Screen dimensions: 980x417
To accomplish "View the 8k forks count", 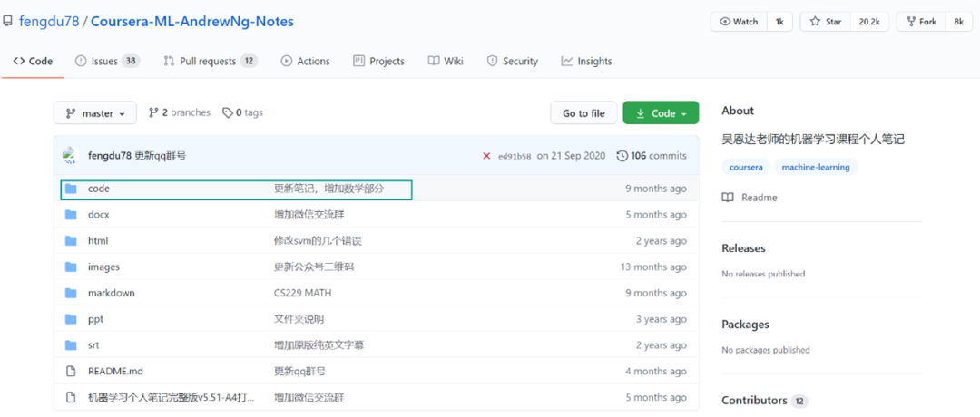I will [x=958, y=21].
